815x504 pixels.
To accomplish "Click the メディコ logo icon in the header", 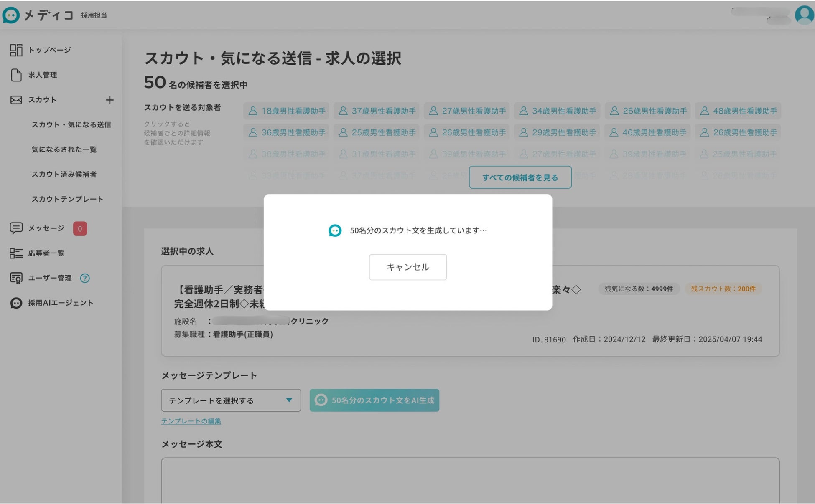I will point(11,15).
